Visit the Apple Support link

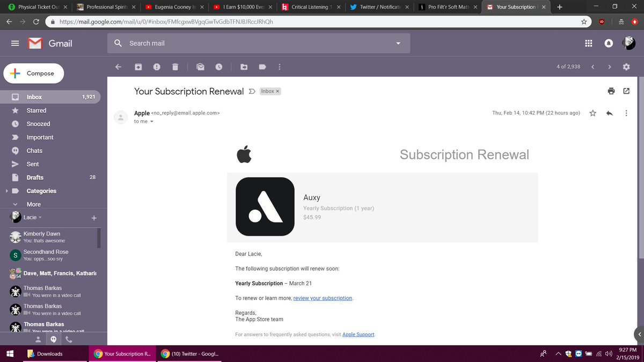358,335
